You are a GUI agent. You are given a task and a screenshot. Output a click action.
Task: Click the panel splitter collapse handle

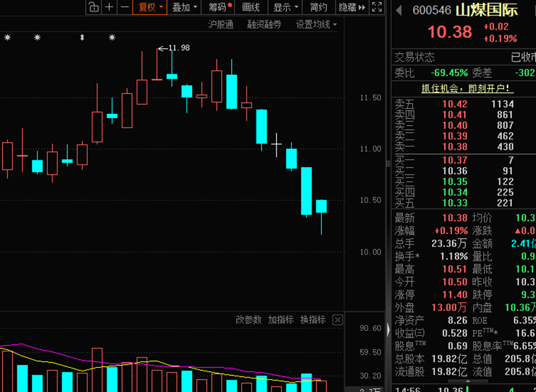[x=389, y=328]
